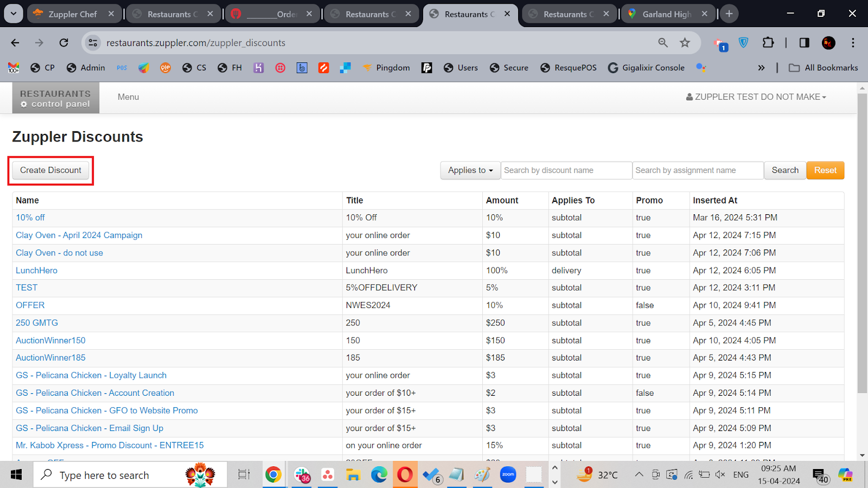Click the page vertical scrollbar

click(862, 243)
